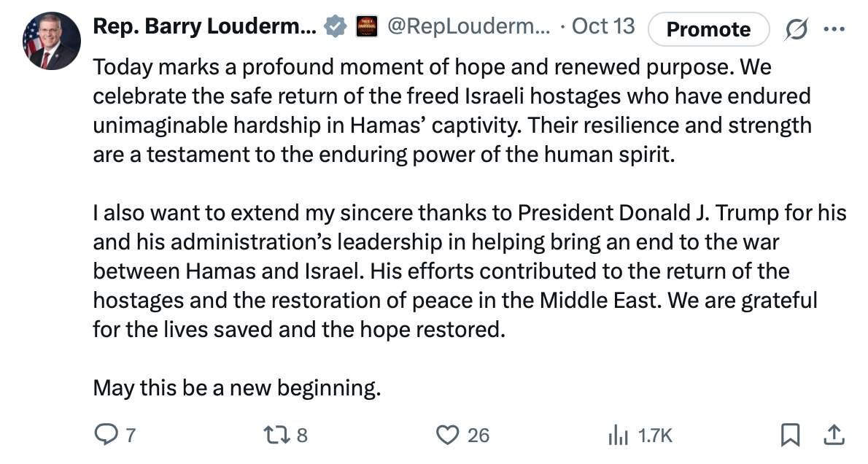Image resolution: width=868 pixels, height=464 pixels.
Task: Open the Oct 13 timestamp link
Action: coord(603,27)
